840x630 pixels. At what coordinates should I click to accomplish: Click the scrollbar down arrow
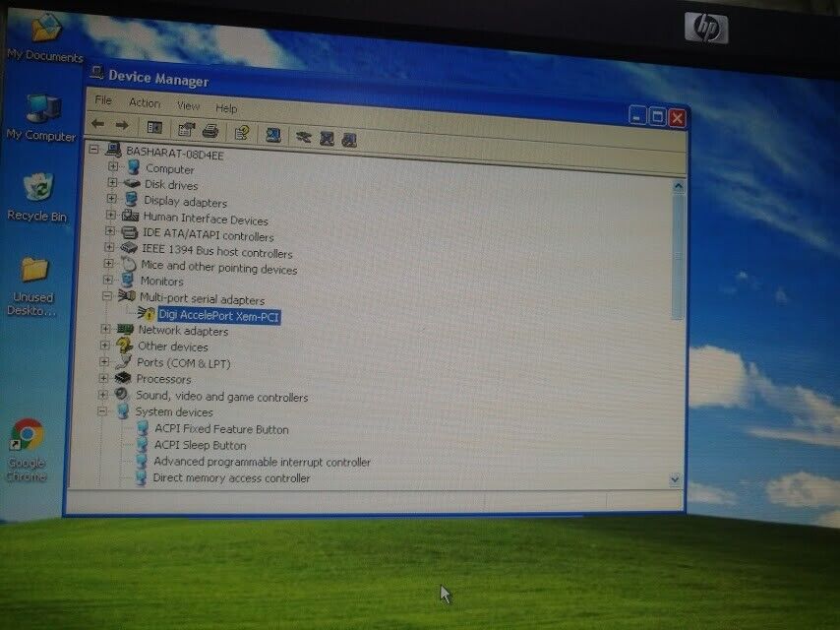[675, 479]
